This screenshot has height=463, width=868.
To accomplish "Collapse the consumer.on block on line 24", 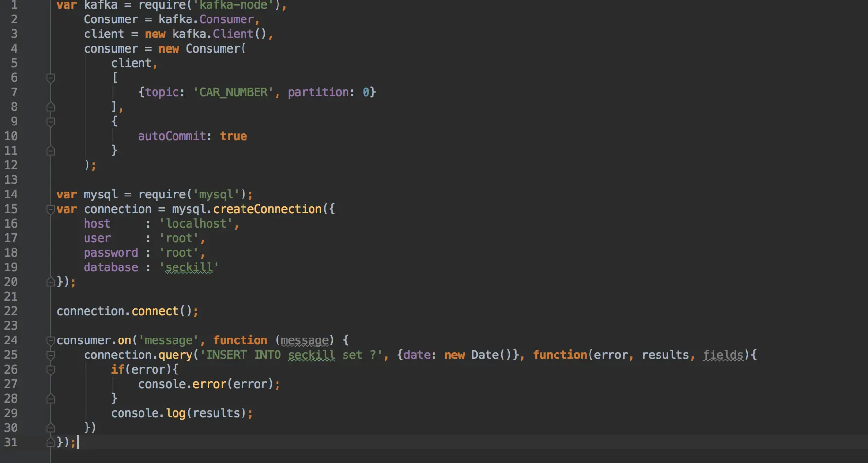I will click(x=51, y=340).
